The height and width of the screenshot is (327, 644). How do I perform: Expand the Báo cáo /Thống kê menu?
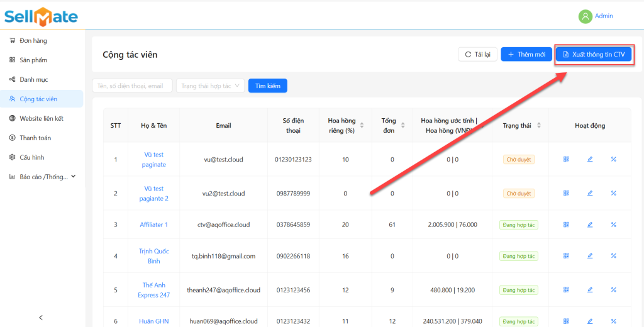click(43, 177)
